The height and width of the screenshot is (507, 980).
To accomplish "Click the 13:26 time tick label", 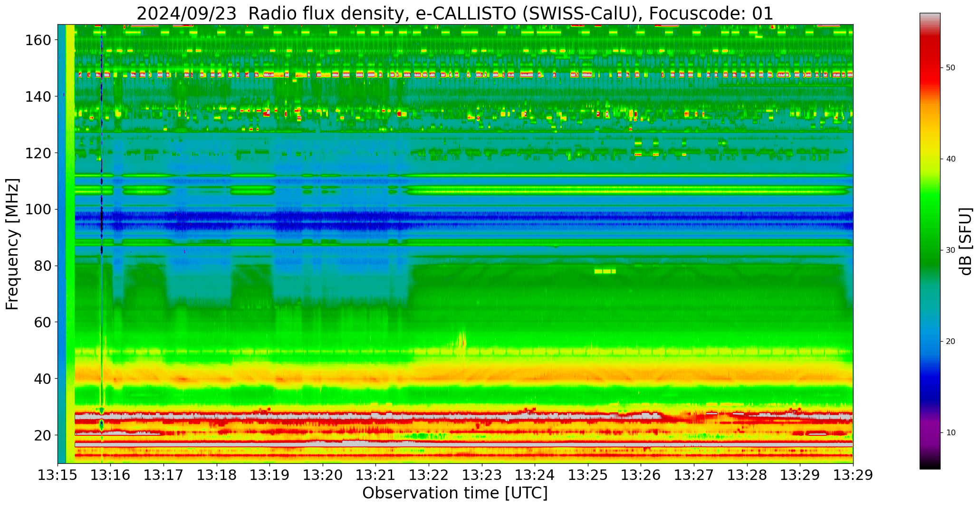I will coord(641,475).
